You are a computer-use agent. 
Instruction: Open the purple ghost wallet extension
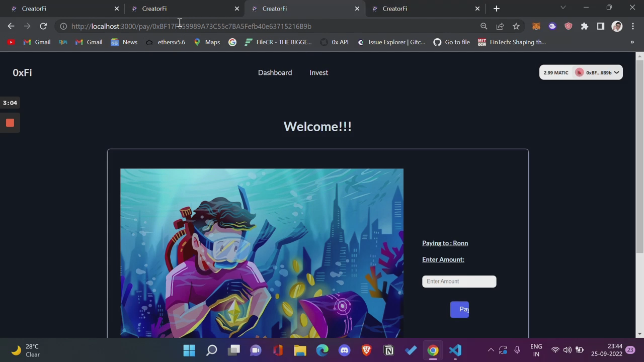(552, 26)
